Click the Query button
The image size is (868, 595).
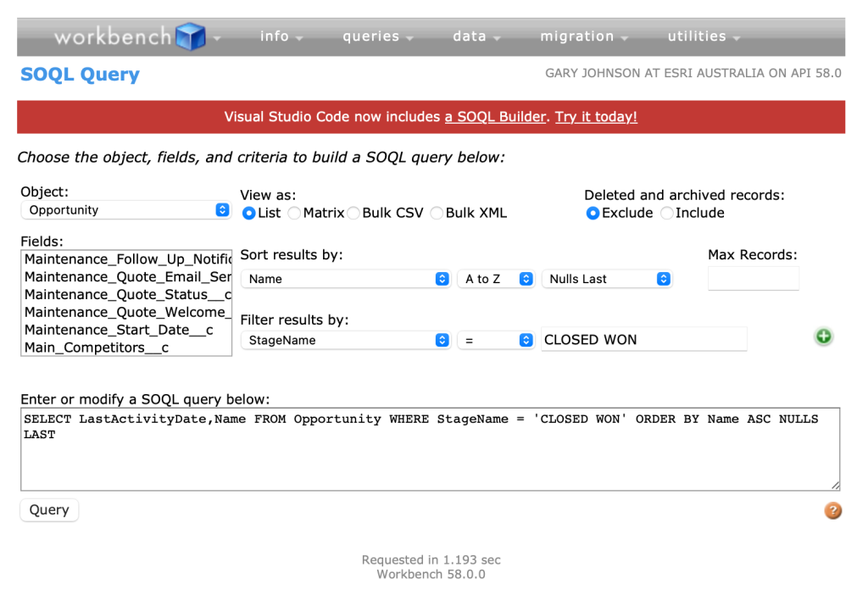click(x=49, y=510)
